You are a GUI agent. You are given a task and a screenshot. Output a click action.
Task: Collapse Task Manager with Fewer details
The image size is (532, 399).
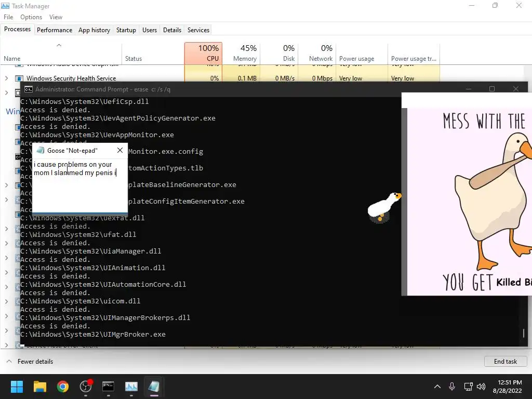30,362
